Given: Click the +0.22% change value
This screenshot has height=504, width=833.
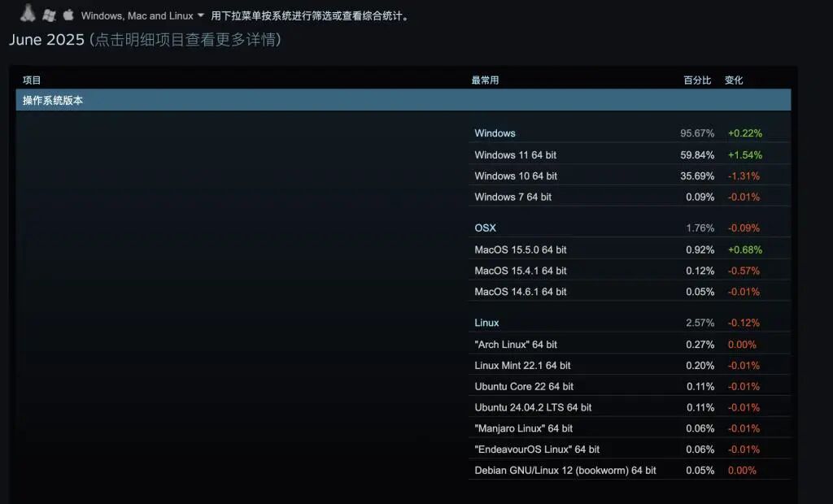Looking at the screenshot, I should click(745, 133).
